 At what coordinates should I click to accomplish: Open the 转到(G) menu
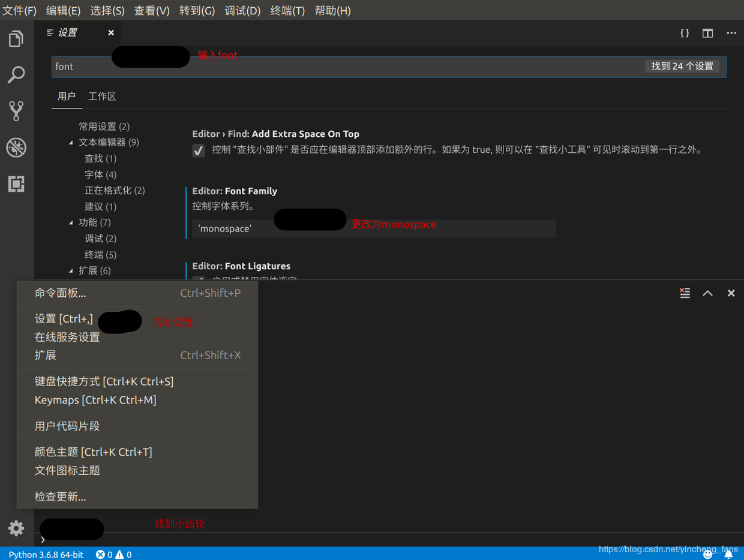pyautogui.click(x=197, y=10)
